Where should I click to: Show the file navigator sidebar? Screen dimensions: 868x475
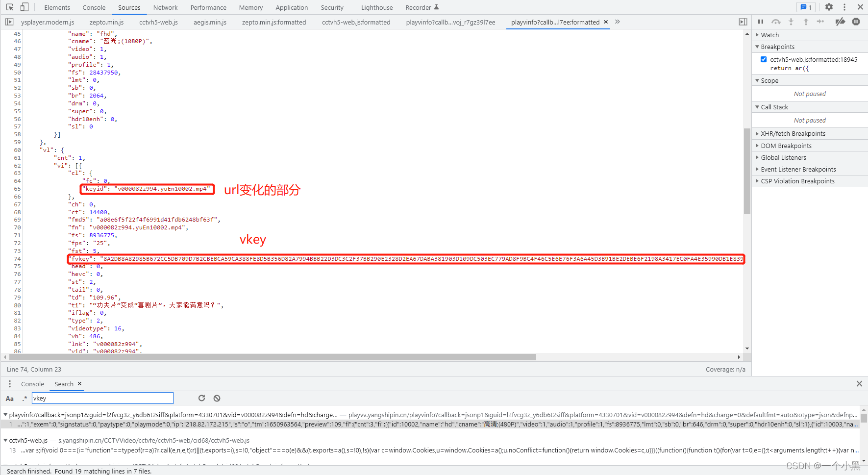point(9,22)
